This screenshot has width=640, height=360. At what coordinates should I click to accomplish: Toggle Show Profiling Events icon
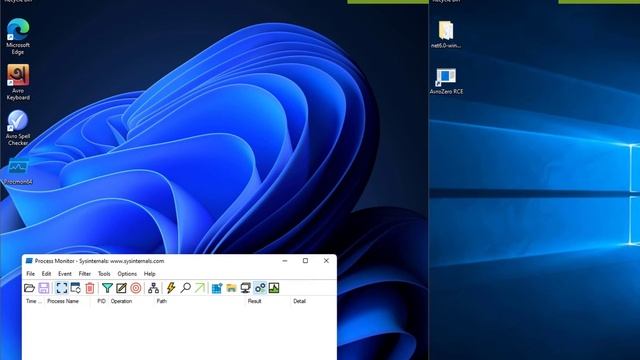[274, 288]
